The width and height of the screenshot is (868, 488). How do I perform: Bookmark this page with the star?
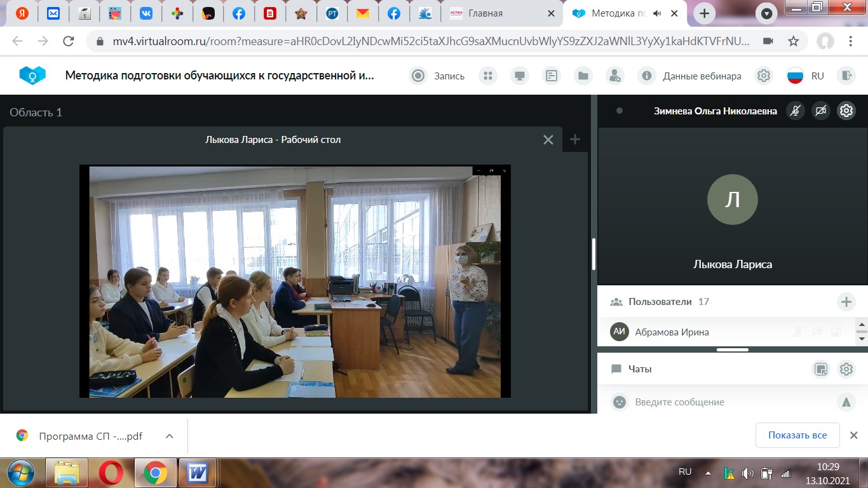793,41
